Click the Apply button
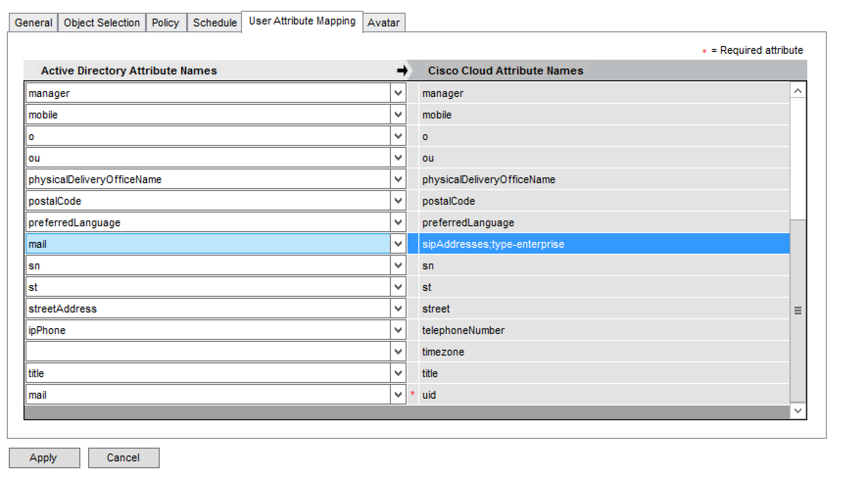Viewport: 868px width, 479px height. click(x=44, y=457)
